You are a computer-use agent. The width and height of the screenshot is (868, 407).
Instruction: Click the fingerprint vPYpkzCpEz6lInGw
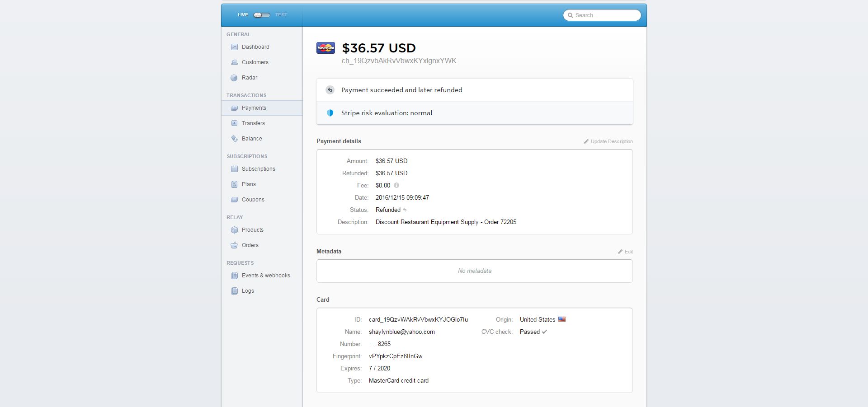tap(396, 356)
